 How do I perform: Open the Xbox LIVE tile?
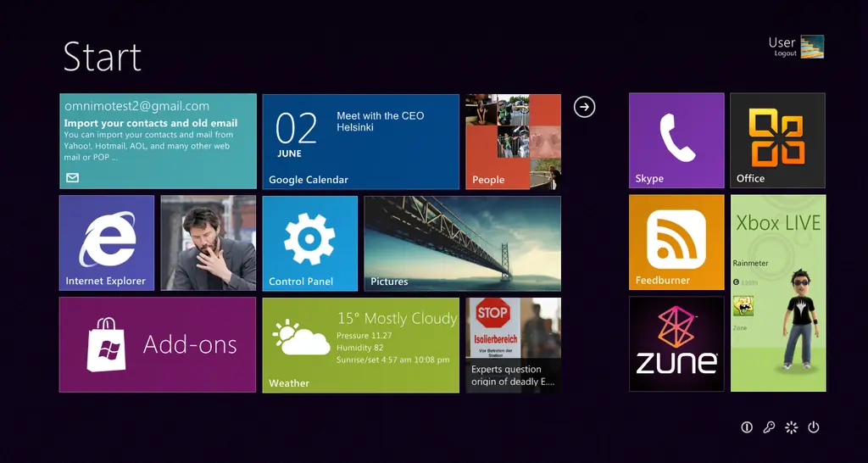tap(778, 293)
